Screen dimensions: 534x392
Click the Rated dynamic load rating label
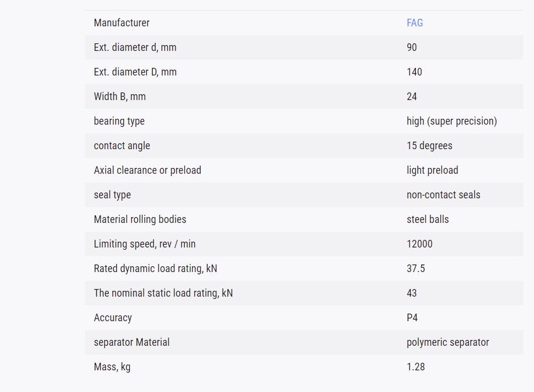point(156,269)
